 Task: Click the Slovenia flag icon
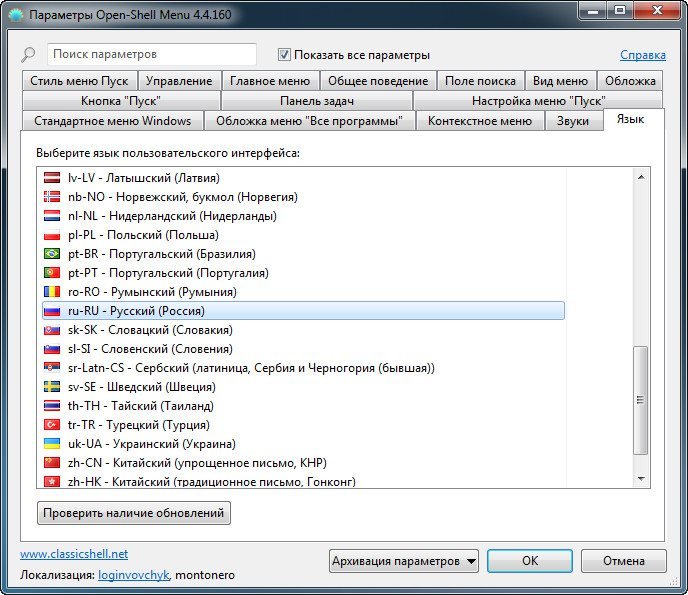pos(52,349)
